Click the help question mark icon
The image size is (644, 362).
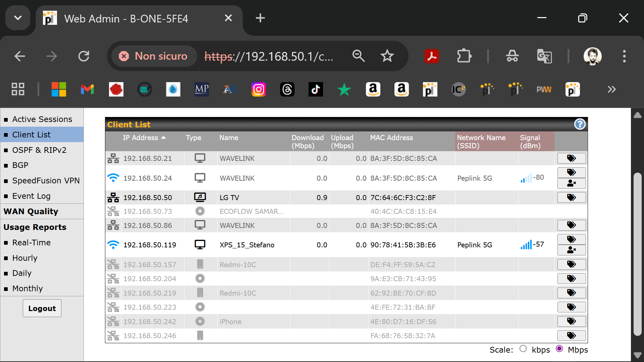[x=580, y=124]
